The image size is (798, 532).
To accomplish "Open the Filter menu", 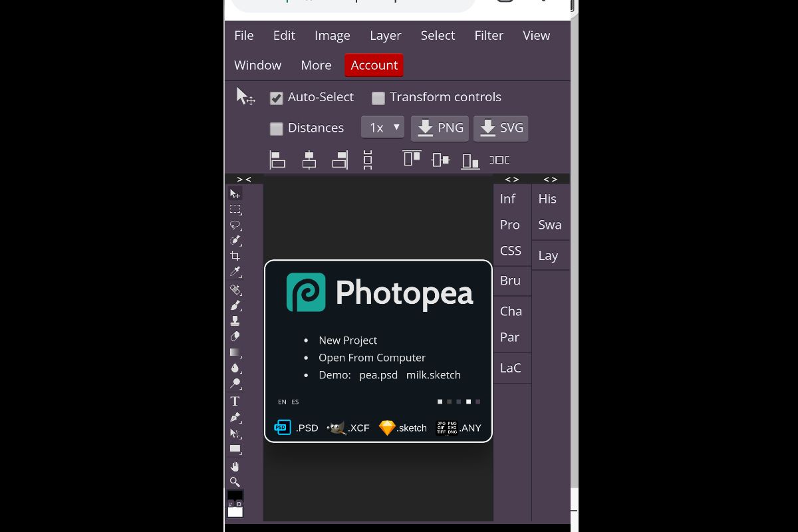I will (489, 36).
